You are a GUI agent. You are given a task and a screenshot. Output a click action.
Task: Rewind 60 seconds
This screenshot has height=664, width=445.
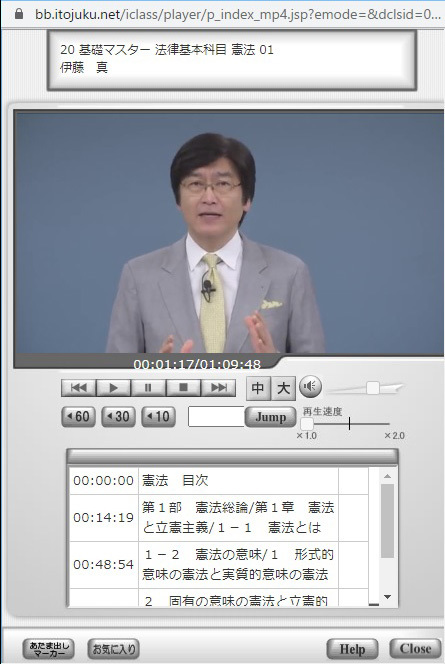coord(79,417)
